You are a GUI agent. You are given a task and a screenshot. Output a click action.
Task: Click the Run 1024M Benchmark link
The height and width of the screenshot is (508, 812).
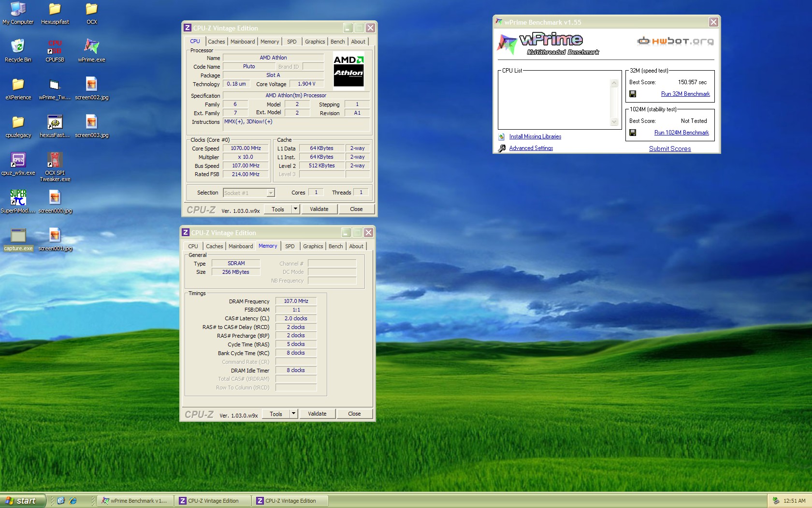point(681,133)
